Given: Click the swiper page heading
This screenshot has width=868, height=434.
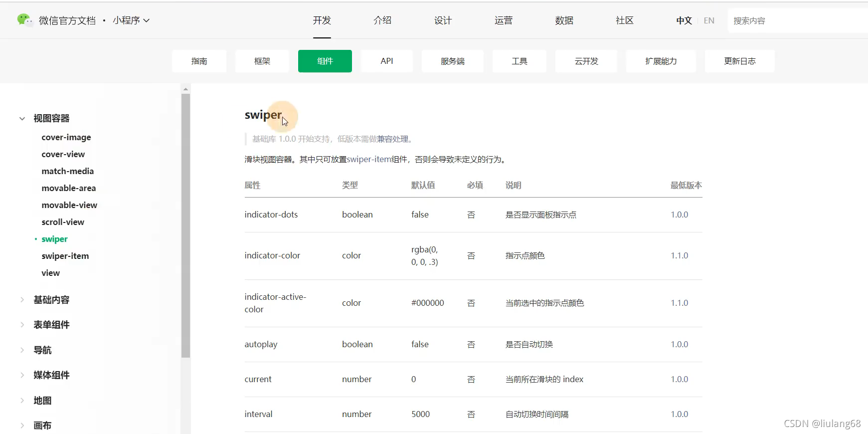Looking at the screenshot, I should click(263, 115).
